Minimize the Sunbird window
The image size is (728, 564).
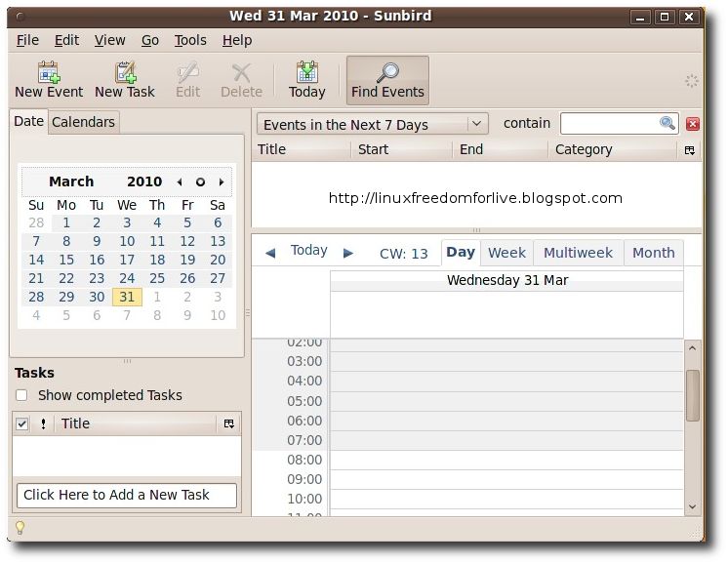(640, 18)
